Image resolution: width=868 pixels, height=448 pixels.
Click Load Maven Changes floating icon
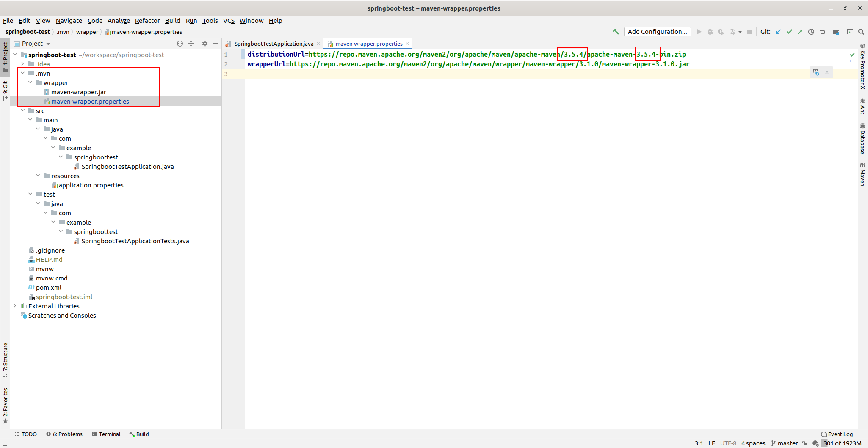tap(815, 72)
